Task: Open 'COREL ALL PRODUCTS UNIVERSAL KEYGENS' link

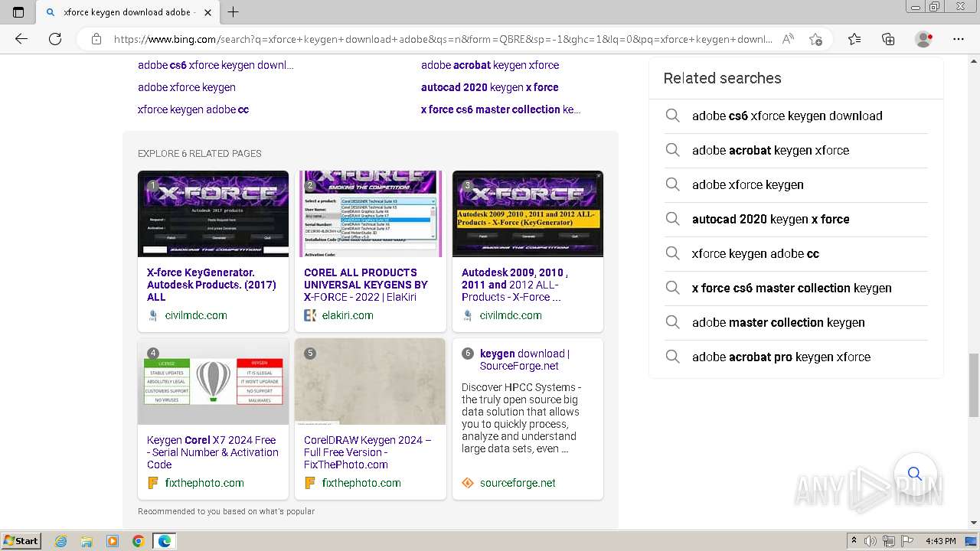Action: click(366, 285)
